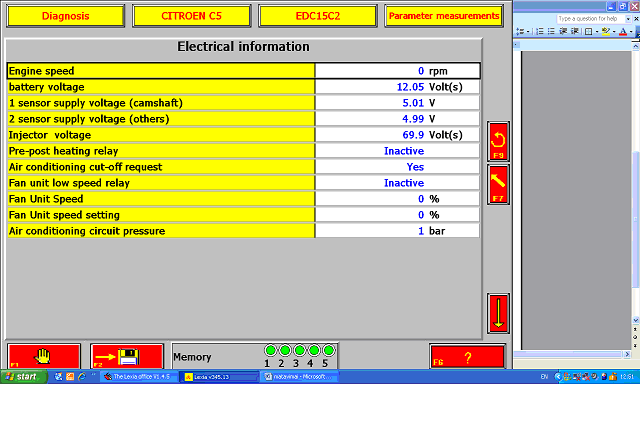Viewport: 640px width, 434px height.
Task: Select Air conditioning cut-off request row
Action: 243,167
